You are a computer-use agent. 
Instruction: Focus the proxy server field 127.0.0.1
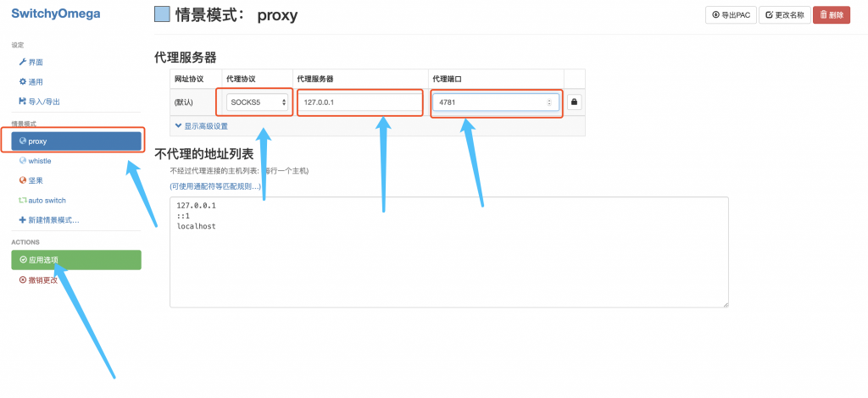(360, 102)
